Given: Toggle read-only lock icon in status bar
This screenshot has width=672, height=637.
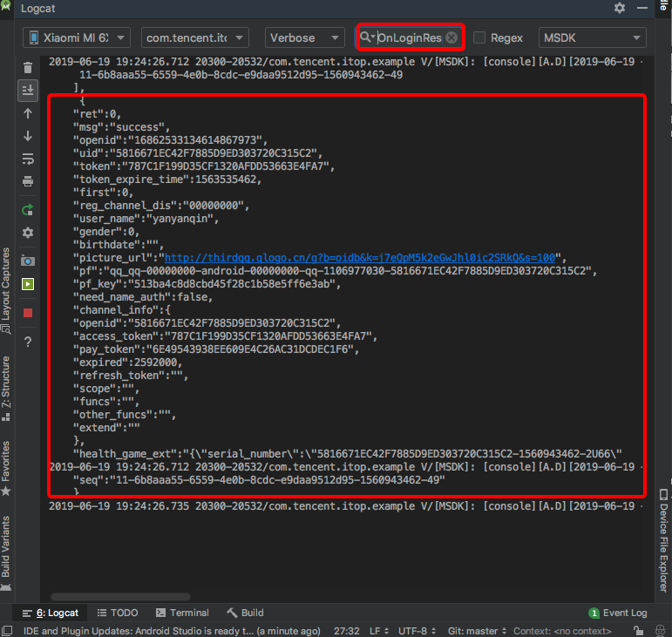Looking at the screenshot, I should (x=639, y=630).
